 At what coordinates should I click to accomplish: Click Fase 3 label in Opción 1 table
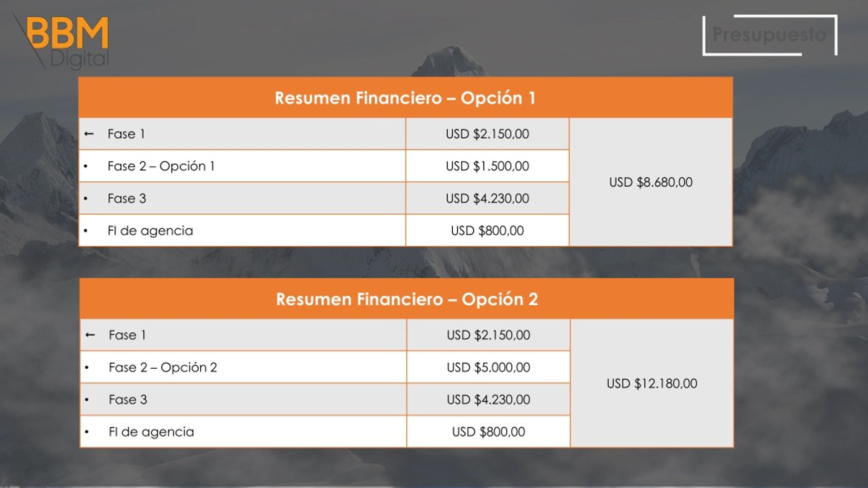tap(127, 198)
